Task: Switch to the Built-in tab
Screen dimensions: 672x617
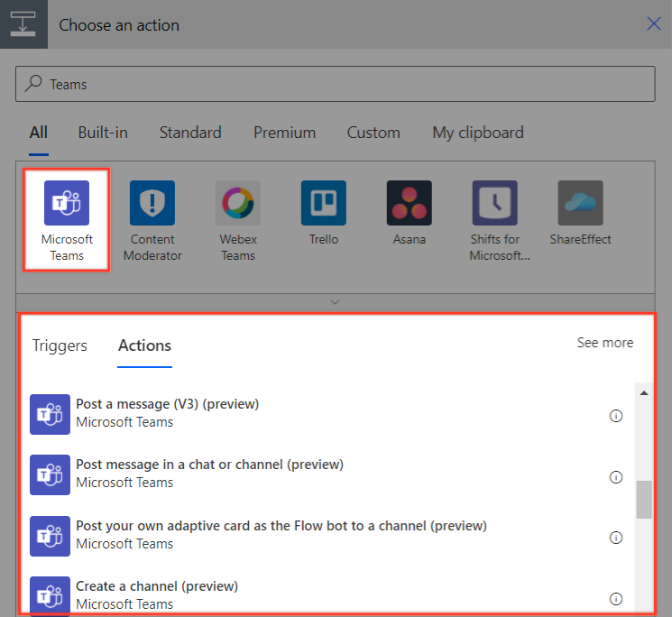Action: coord(103,133)
